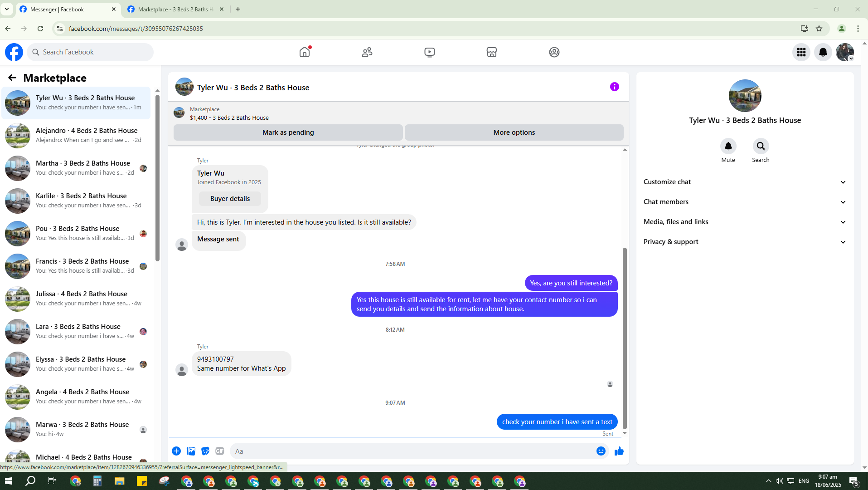The image size is (868, 490).
Task: Open the Watch video icon
Action: pos(430,52)
